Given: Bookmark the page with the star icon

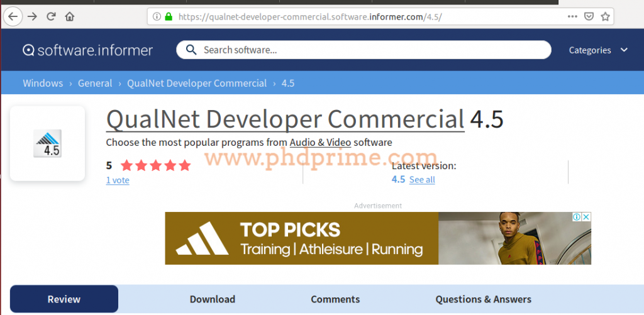Looking at the screenshot, I should [605, 17].
